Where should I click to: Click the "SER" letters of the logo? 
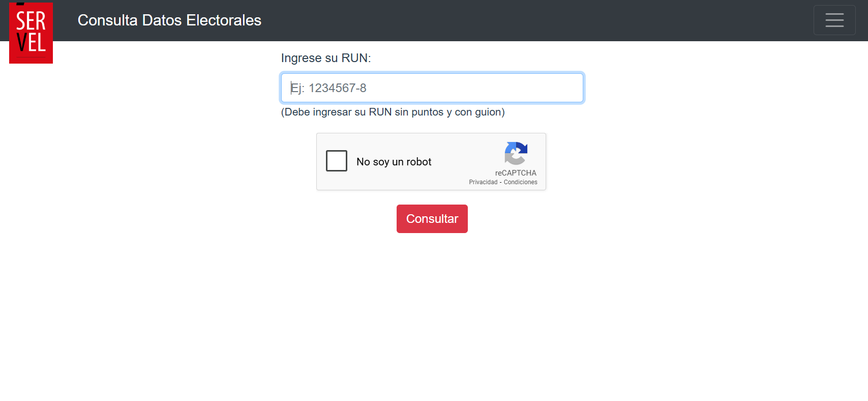point(31,21)
